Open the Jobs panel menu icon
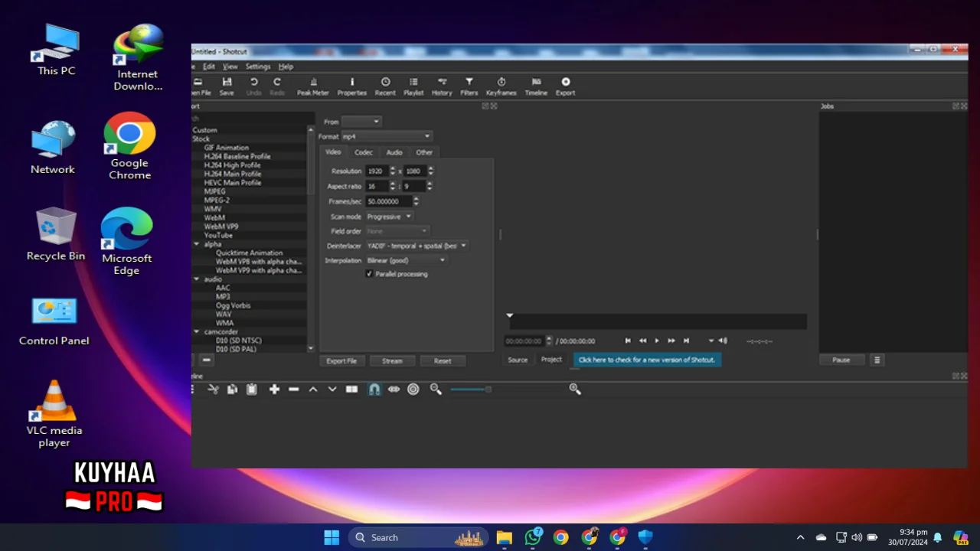The width and height of the screenshot is (980, 551). (x=877, y=360)
